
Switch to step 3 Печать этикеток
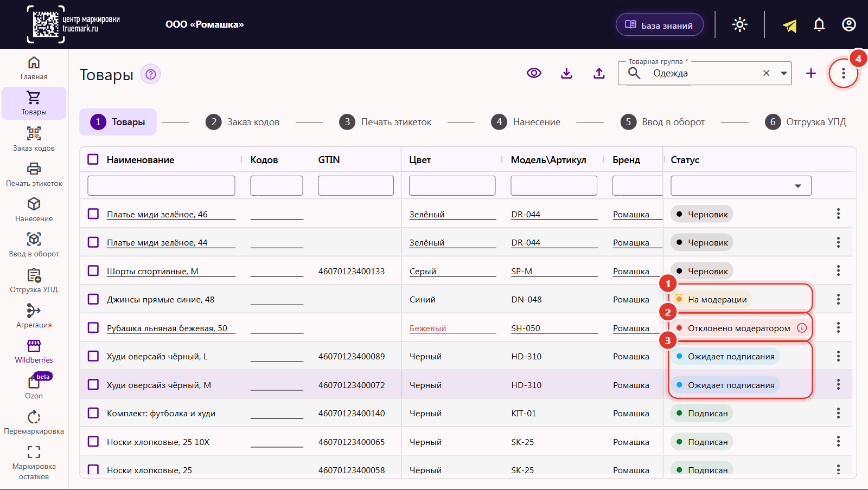click(x=386, y=122)
